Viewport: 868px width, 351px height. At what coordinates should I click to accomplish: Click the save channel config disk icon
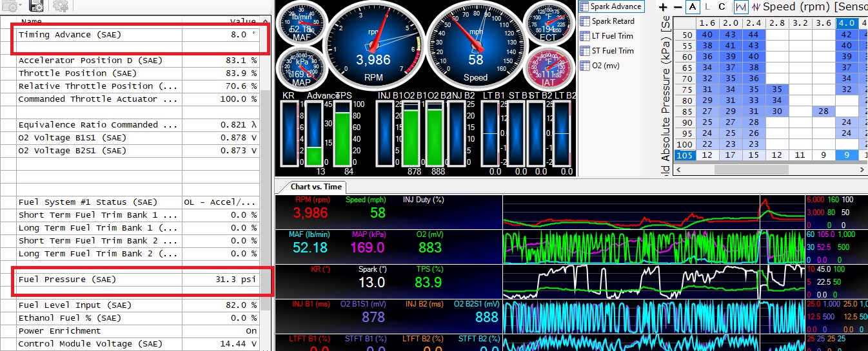37,6
